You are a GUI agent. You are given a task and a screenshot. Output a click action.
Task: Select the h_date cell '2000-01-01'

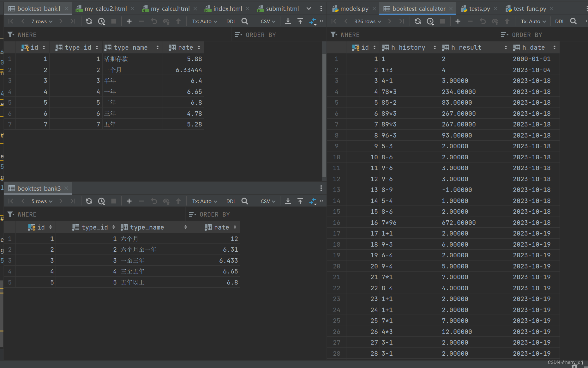[535, 59]
